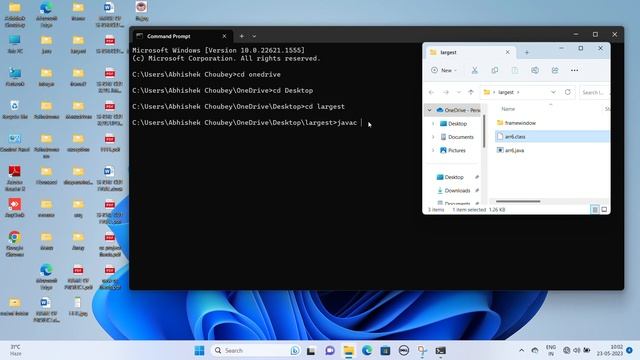Open pinned Desktop in quick access
640x360 pixels.
point(450,177)
